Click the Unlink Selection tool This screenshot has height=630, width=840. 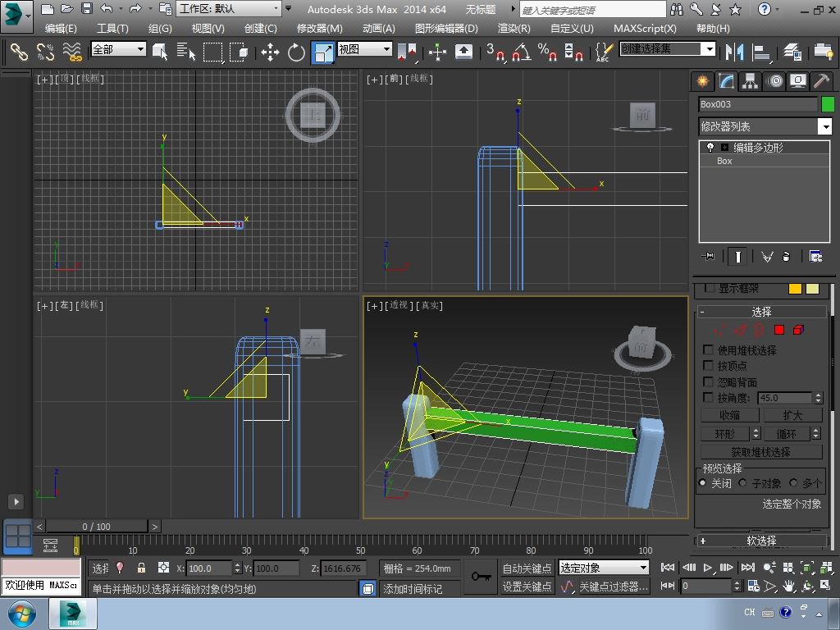pyautogui.click(x=45, y=52)
